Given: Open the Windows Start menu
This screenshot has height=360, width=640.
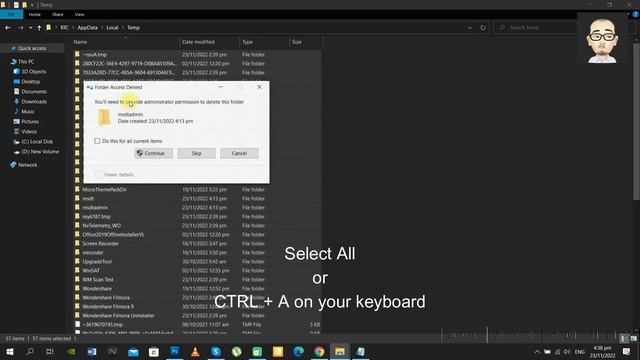Looking at the screenshot, I should coord(9,351).
